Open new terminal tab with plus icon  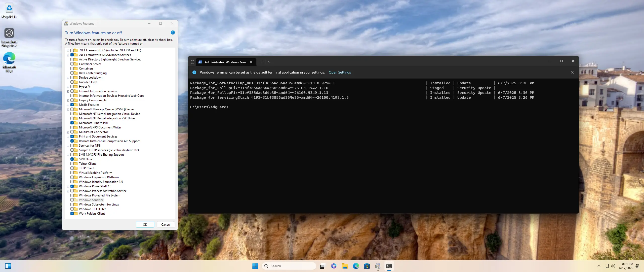point(262,62)
